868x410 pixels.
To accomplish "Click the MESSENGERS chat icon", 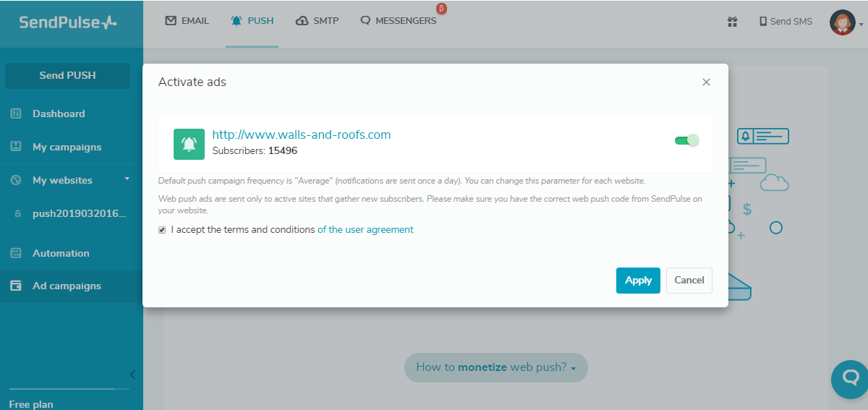I will [x=365, y=21].
